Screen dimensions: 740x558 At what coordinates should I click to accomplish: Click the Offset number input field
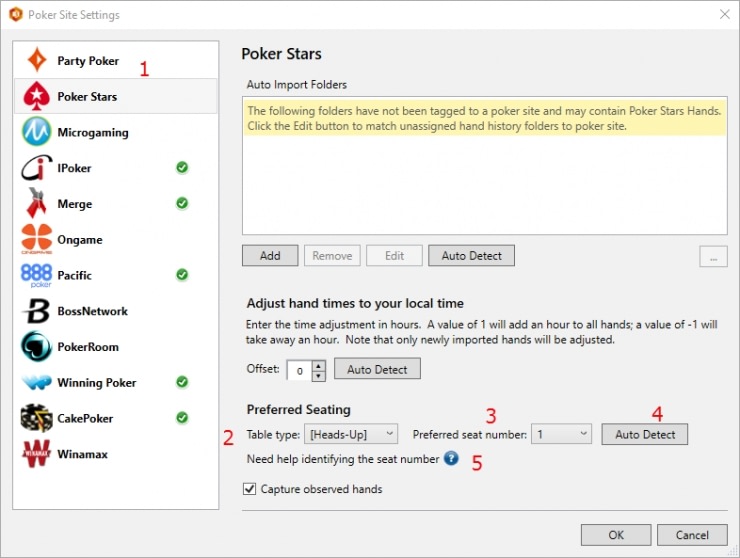point(300,371)
